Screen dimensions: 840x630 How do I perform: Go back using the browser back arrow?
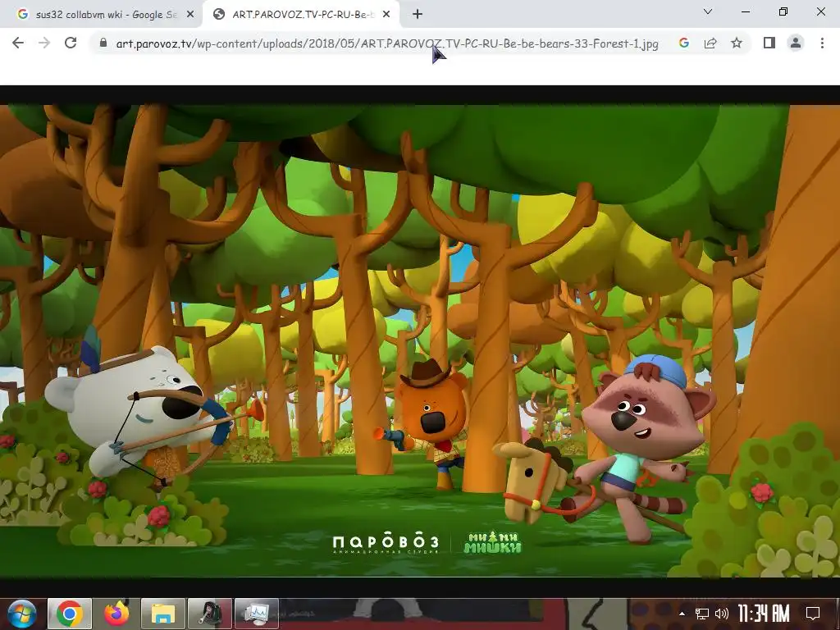point(18,43)
